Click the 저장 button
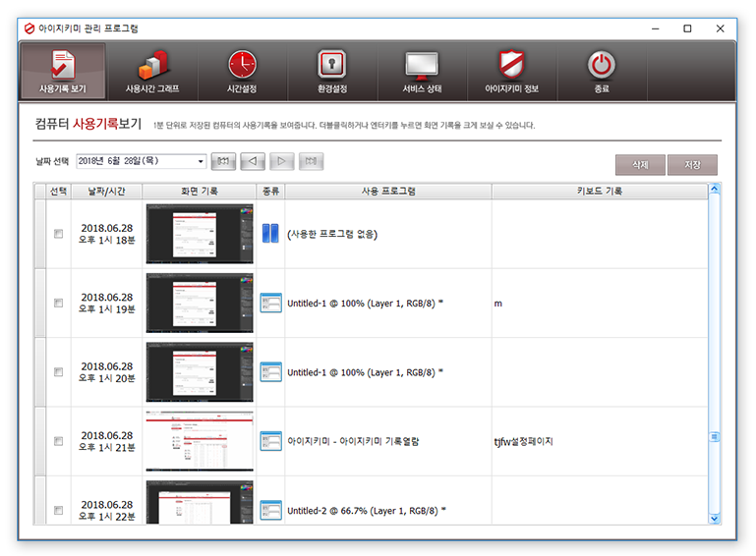Viewport: 756px width, 556px height. click(692, 165)
